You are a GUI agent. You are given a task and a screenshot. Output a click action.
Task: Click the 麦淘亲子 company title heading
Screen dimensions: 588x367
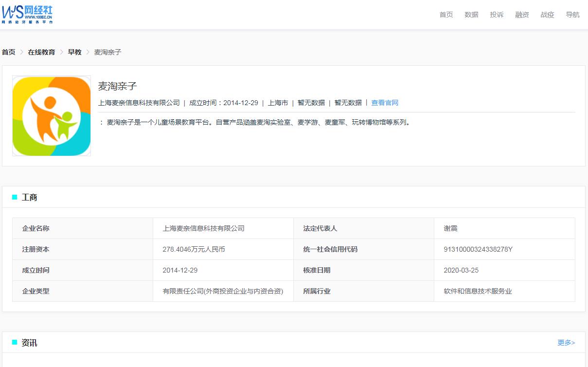[x=118, y=86]
